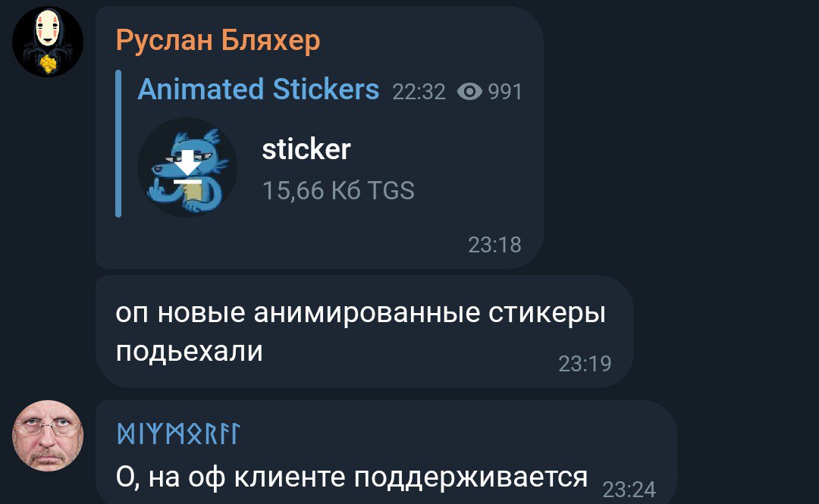819x504 pixels.
Task: Open Руслан Бляхер's No-Face avatar
Action: [x=48, y=42]
